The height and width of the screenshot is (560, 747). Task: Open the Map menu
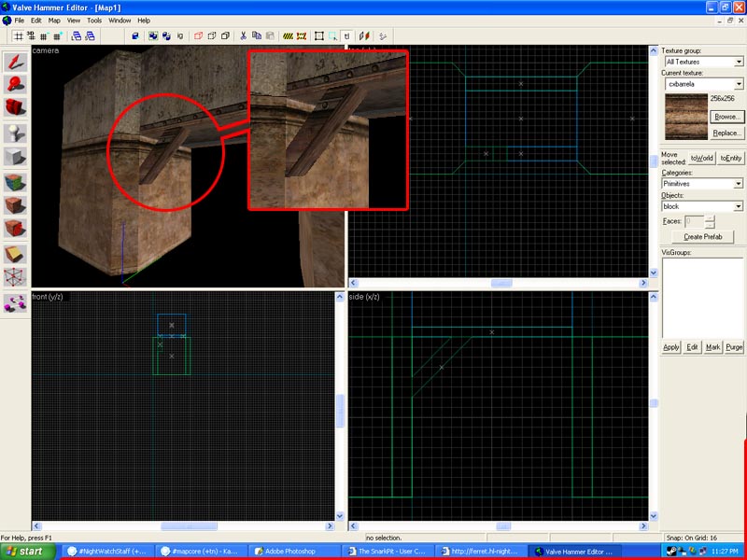point(54,20)
